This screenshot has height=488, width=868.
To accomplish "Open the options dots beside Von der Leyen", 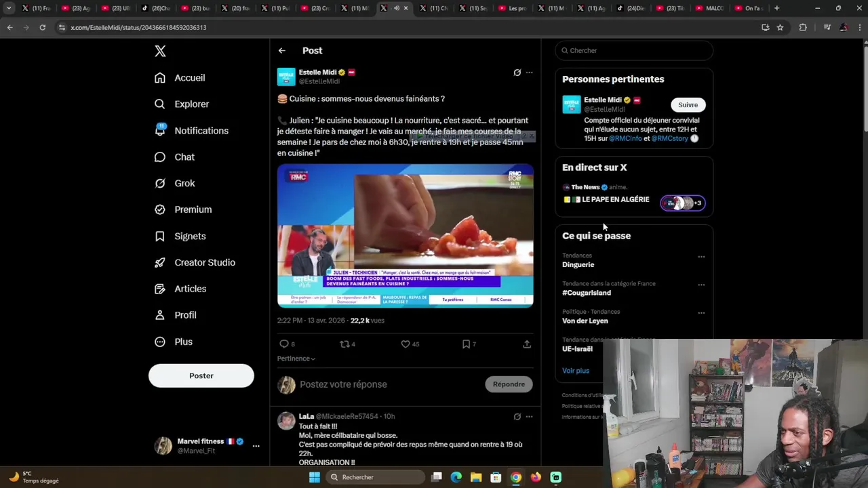I will [x=701, y=313].
